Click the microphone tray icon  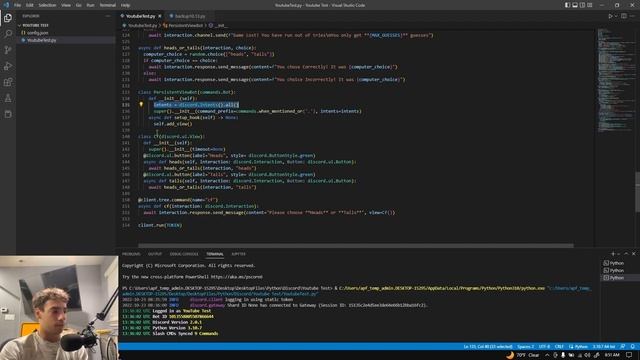click(563, 355)
